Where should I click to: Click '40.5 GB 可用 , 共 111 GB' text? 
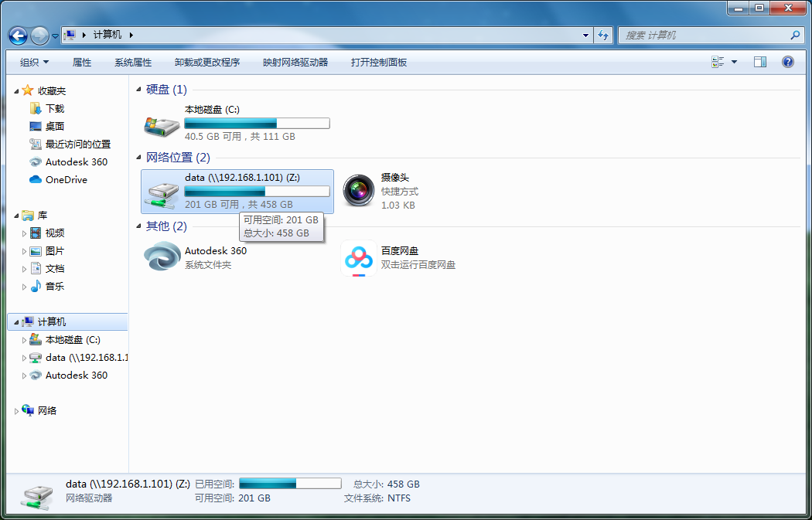[x=240, y=137]
